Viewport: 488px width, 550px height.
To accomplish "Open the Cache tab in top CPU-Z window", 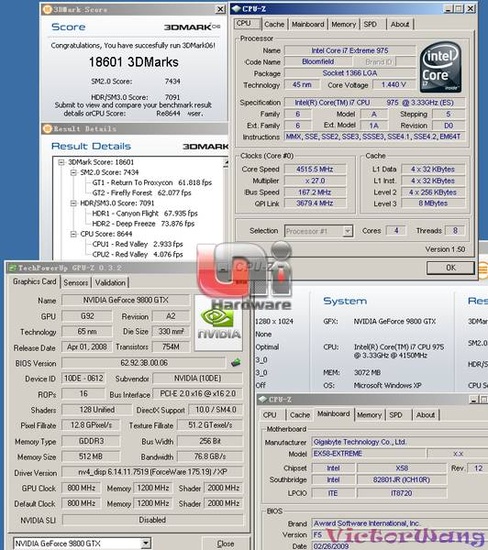I will coord(274,24).
